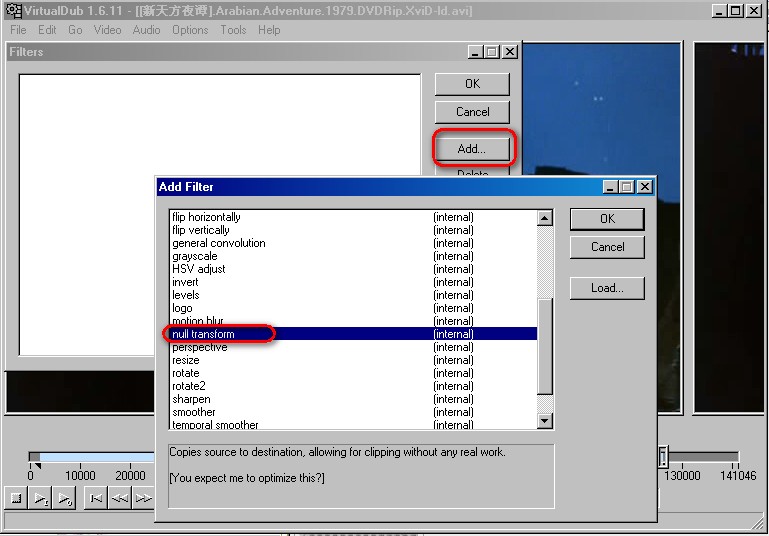Click OK in the Filters dialog
The width and height of the screenshot is (769, 536).
pyautogui.click(x=472, y=84)
